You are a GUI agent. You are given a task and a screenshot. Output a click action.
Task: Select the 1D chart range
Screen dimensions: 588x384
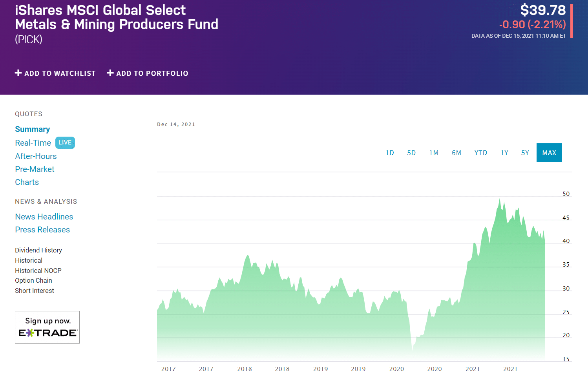390,153
